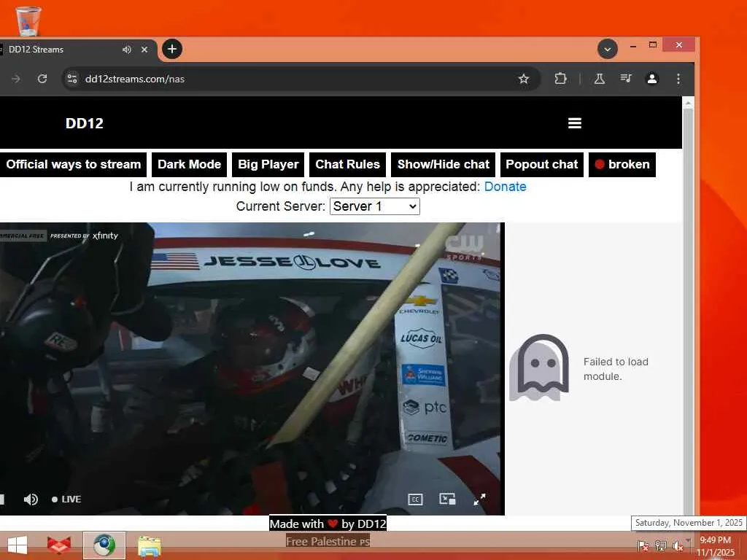Open the media controls icon
The width and height of the screenshot is (747, 560).
(626, 79)
